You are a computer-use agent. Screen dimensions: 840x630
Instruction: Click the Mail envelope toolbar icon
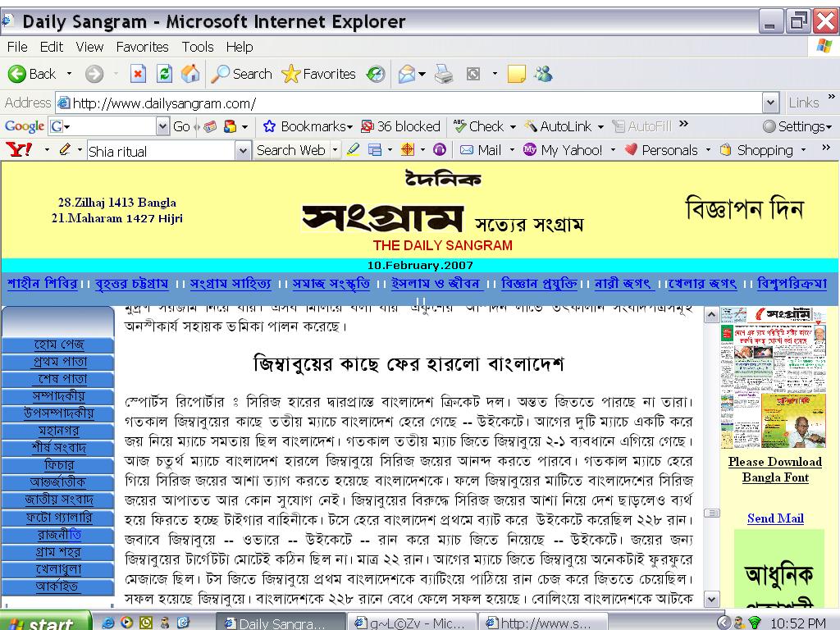click(x=407, y=73)
